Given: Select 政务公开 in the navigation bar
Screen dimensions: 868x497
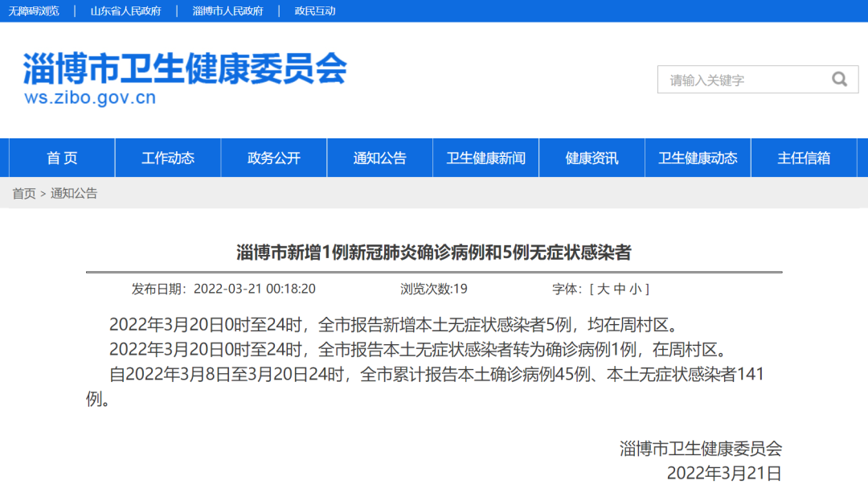Looking at the screenshot, I should click(x=274, y=158).
